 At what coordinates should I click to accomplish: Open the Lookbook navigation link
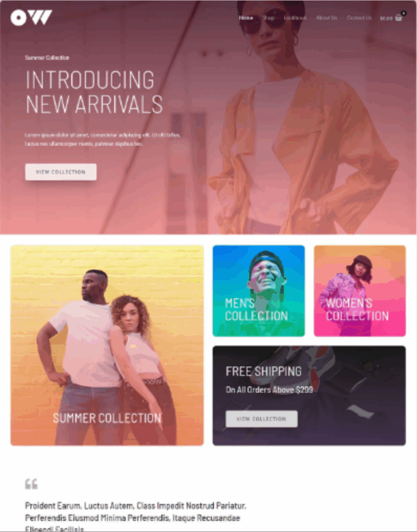coord(295,18)
